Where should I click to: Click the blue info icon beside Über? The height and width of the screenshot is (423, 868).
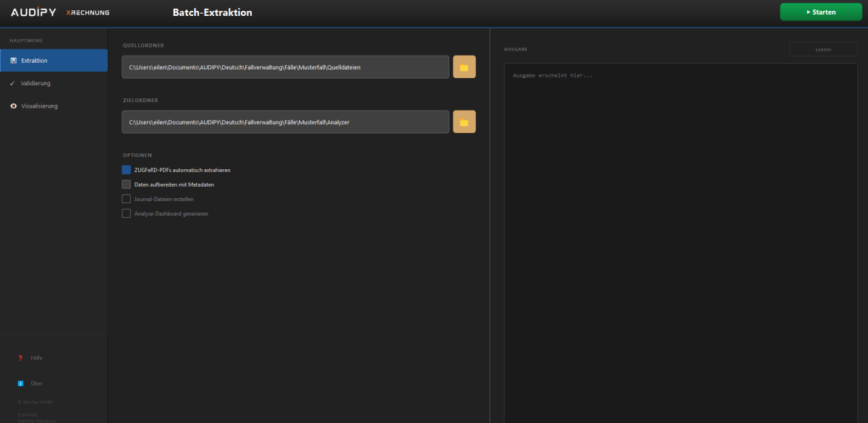point(20,383)
